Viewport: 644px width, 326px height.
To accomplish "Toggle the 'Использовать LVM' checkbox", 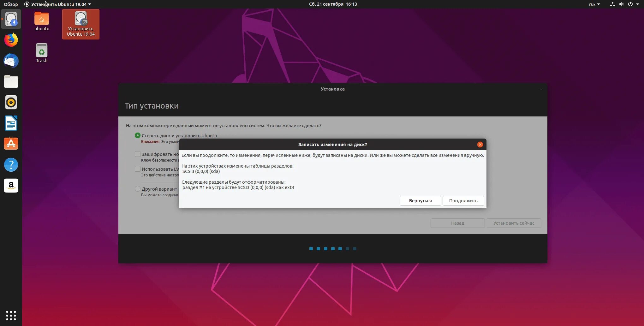I will (x=138, y=169).
